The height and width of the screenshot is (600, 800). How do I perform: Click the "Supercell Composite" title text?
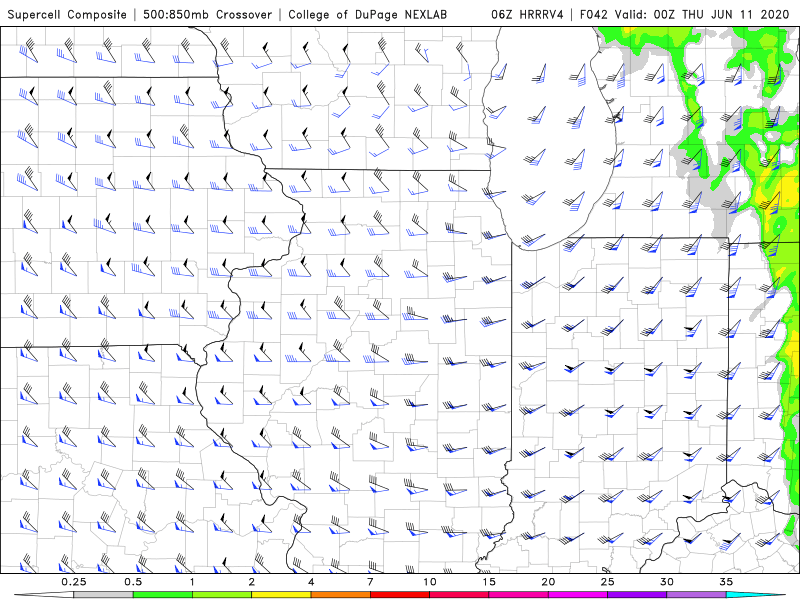[67, 15]
